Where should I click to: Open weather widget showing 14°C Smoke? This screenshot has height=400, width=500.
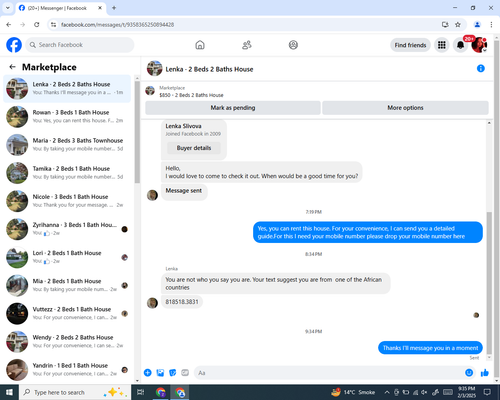(353, 392)
